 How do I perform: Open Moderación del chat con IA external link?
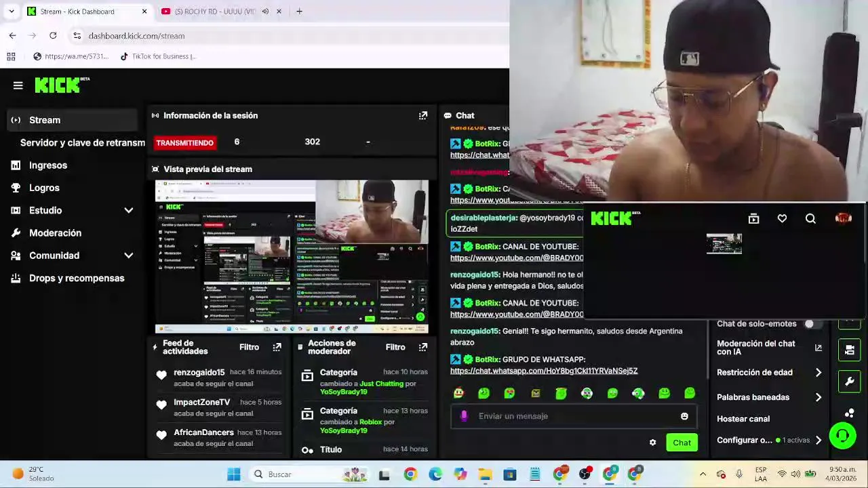[x=818, y=348]
